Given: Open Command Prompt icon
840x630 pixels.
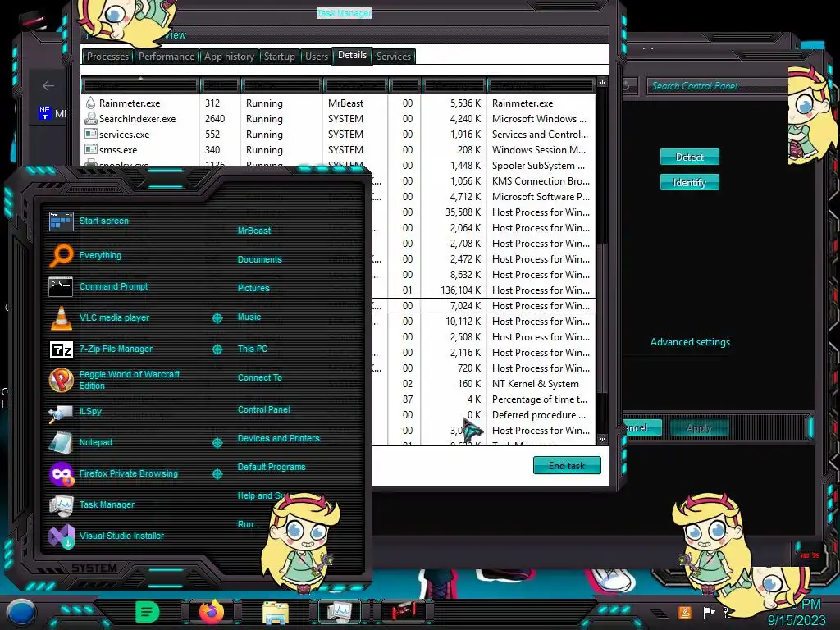Looking at the screenshot, I should pos(61,286).
